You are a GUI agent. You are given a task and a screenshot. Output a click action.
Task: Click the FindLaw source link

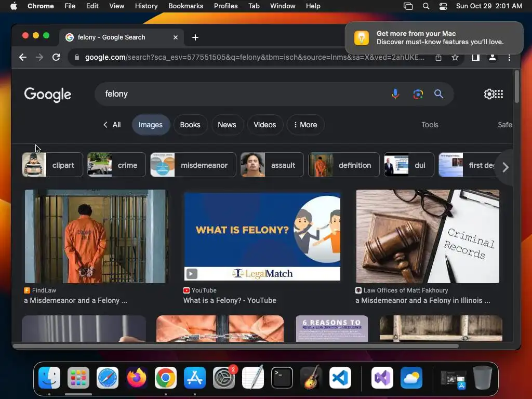coord(40,290)
